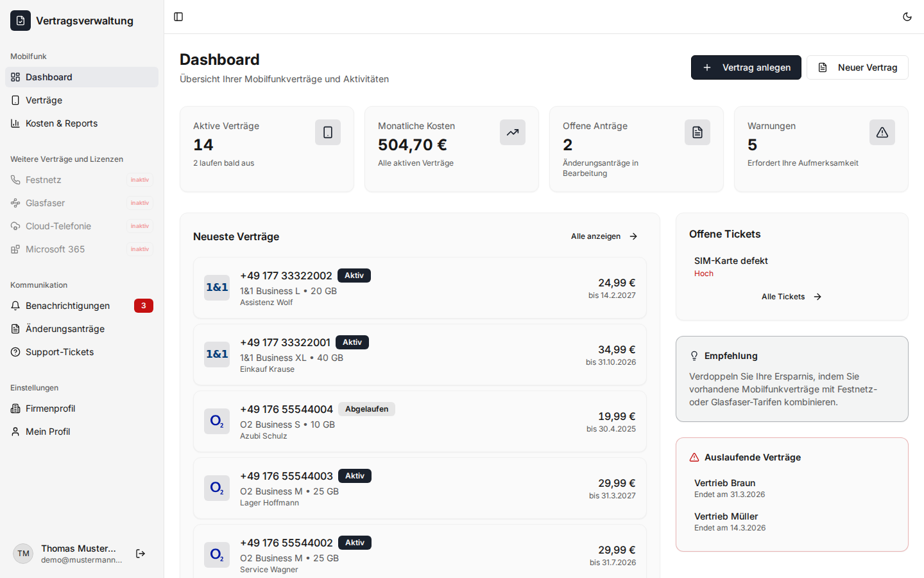Open Firmenprofil settings
The height and width of the screenshot is (578, 924).
[x=81, y=408]
